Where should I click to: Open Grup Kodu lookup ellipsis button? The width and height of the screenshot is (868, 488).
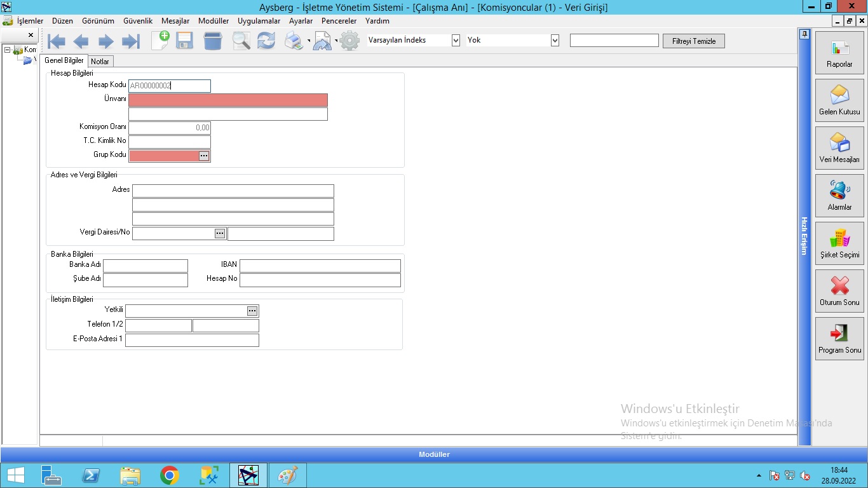pos(204,156)
